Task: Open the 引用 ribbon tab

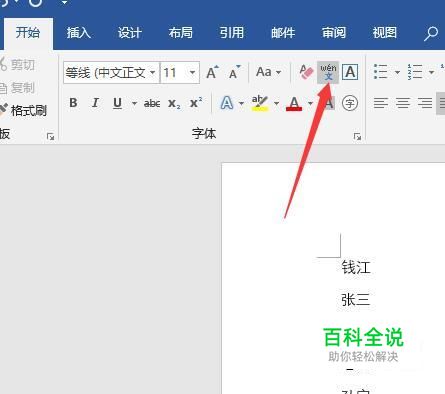Action: tap(232, 33)
